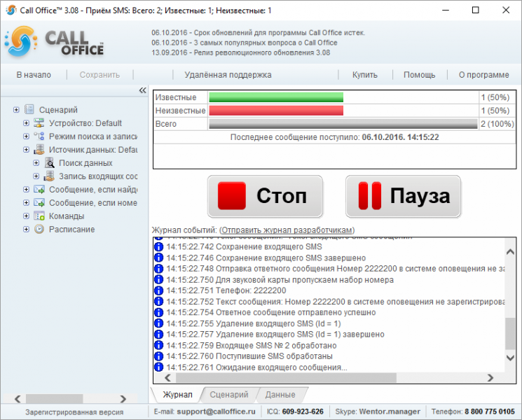This screenshot has height=420, width=522.
Task: Click the Пауза button
Action: [x=403, y=196]
